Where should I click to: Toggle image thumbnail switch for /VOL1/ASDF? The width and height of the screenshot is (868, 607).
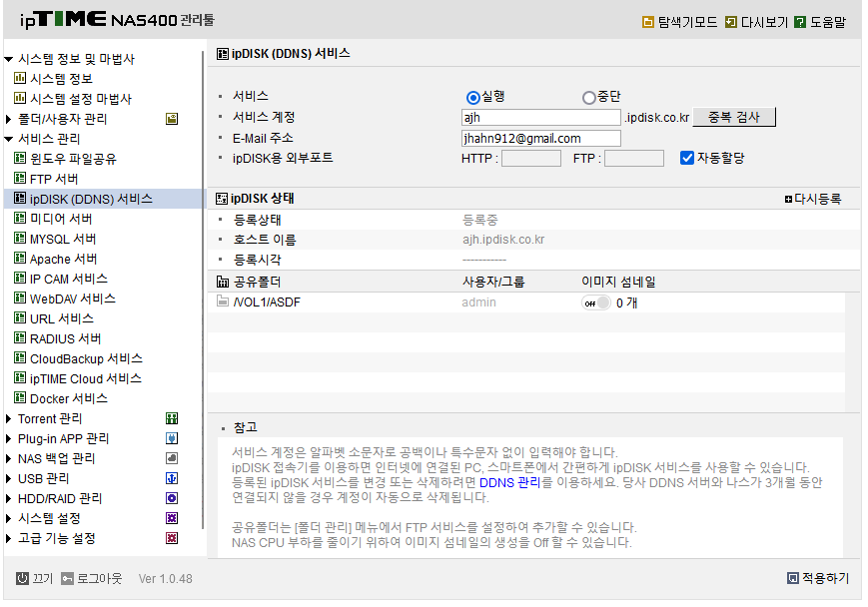(596, 303)
